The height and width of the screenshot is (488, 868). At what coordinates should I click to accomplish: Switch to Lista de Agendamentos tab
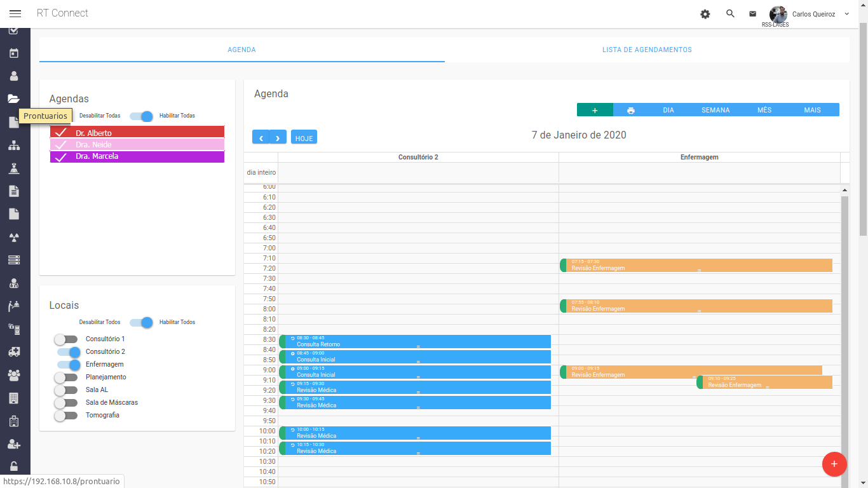647,50
